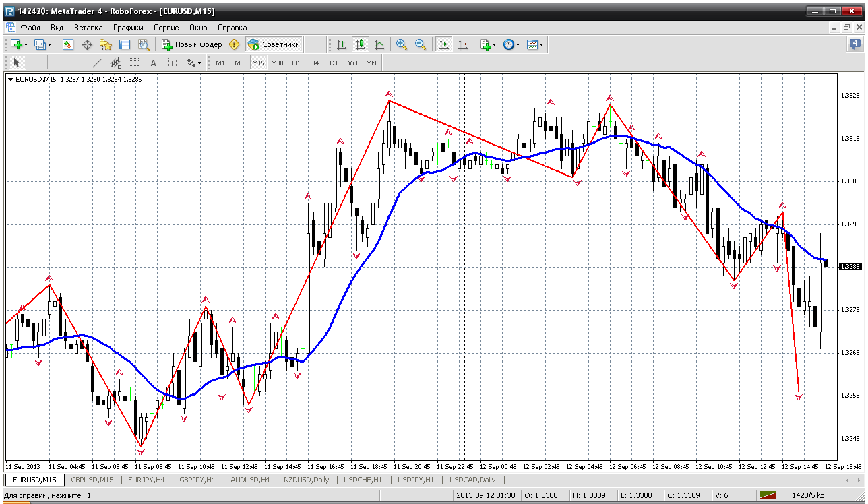
Task: Toggle Chart Shift from right border
Action: click(x=462, y=44)
